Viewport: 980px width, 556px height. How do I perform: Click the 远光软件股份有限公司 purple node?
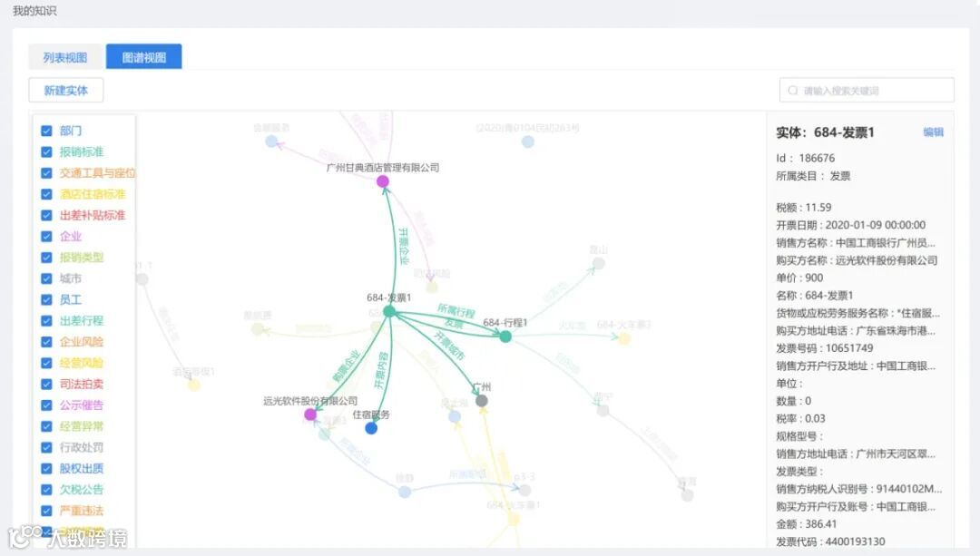pos(310,415)
